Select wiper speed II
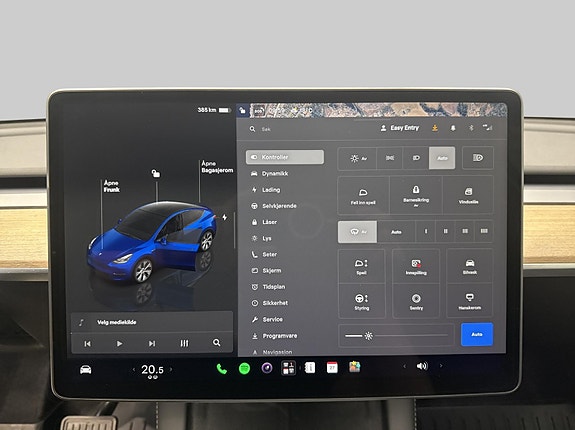 (445, 231)
